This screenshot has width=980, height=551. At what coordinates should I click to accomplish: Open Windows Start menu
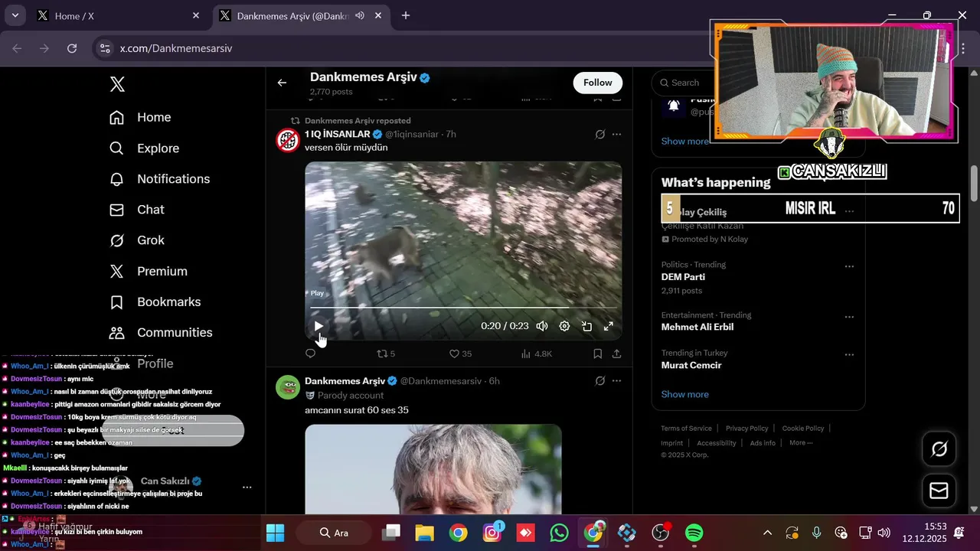click(x=275, y=533)
